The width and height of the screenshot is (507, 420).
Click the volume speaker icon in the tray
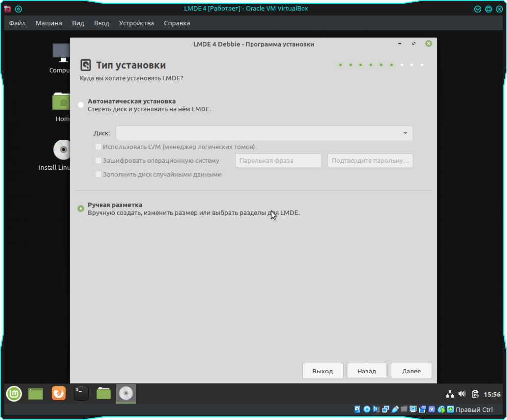click(462, 394)
